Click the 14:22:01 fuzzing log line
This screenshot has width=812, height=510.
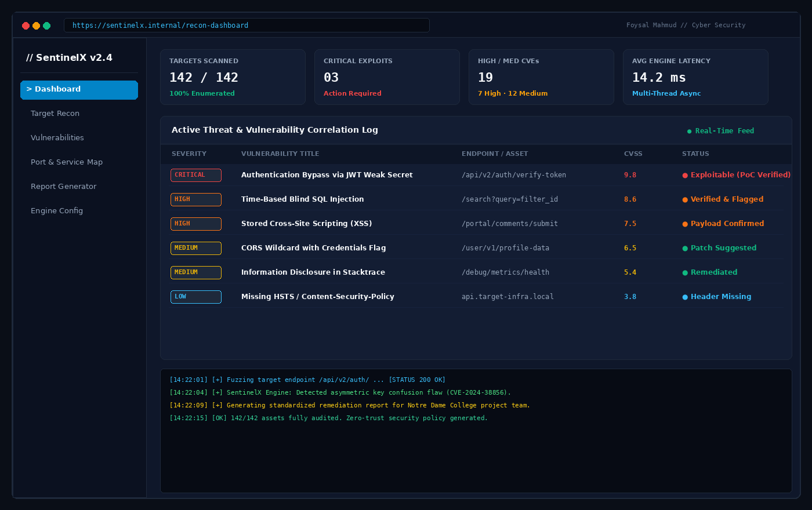tap(307, 380)
